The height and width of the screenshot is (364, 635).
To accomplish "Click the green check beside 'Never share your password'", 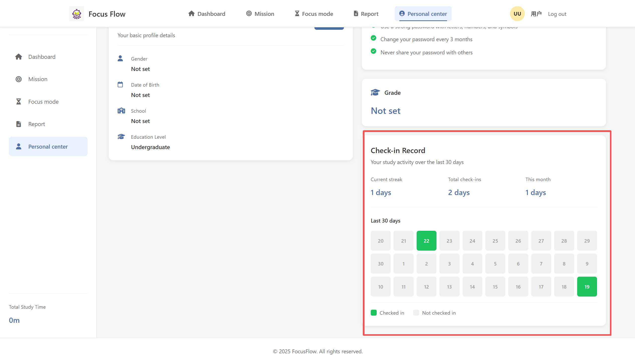I will coord(373,51).
